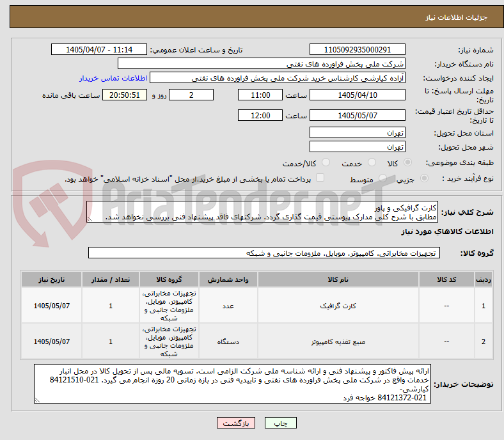Click the تاریخ نیاز column header
The height and width of the screenshot is (440, 504).
(51, 279)
